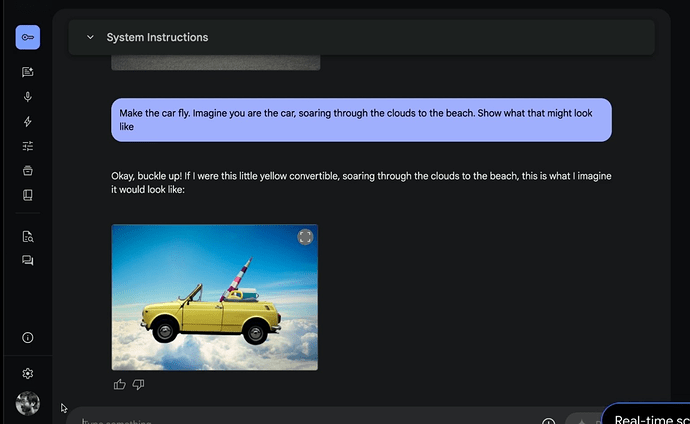690x424 pixels.
Task: Click the lightning bolt Starter Apps icon
Action: coord(28,121)
